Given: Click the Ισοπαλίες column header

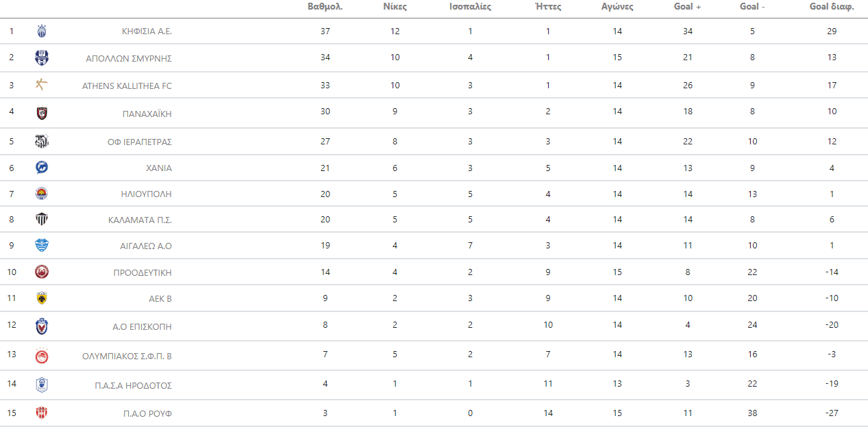Looking at the screenshot, I should [470, 7].
